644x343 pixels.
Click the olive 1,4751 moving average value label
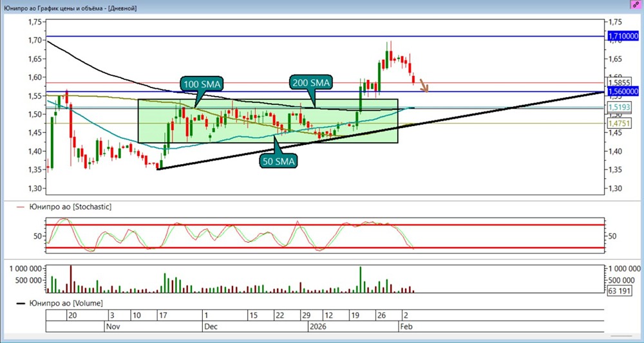point(620,124)
